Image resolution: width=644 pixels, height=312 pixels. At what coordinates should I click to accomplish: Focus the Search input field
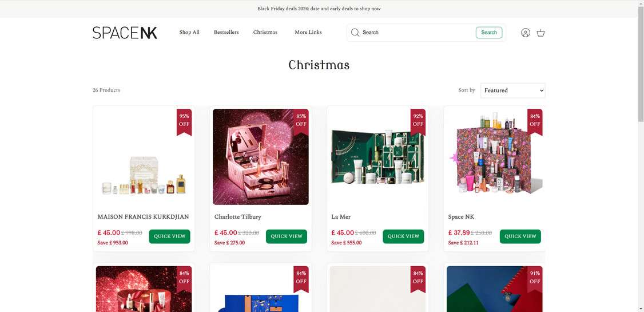[x=418, y=33]
